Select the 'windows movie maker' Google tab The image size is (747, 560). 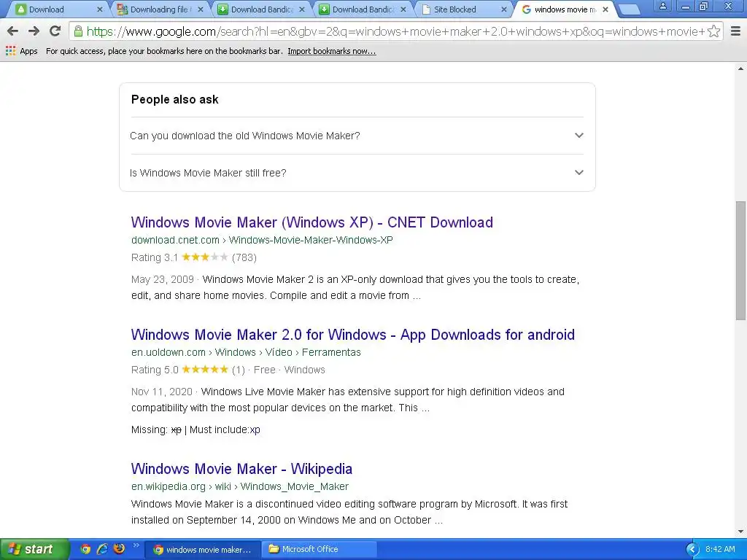(565, 9)
